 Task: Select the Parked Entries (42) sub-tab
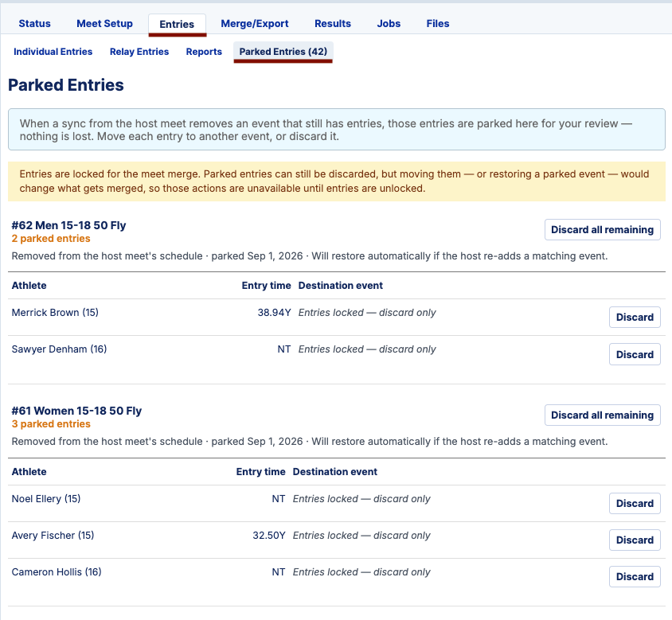283,52
